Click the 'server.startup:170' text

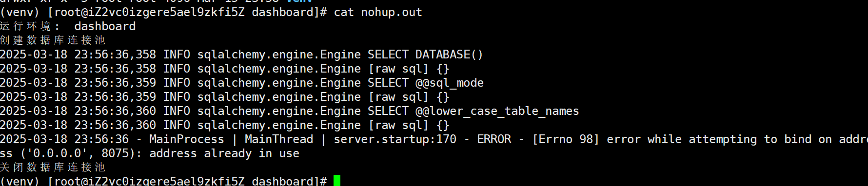tap(395, 139)
